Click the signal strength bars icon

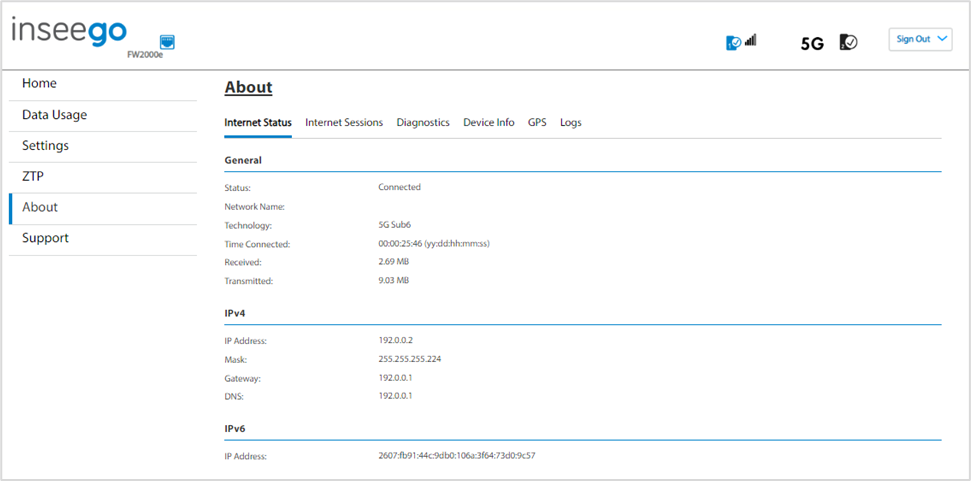(x=751, y=40)
